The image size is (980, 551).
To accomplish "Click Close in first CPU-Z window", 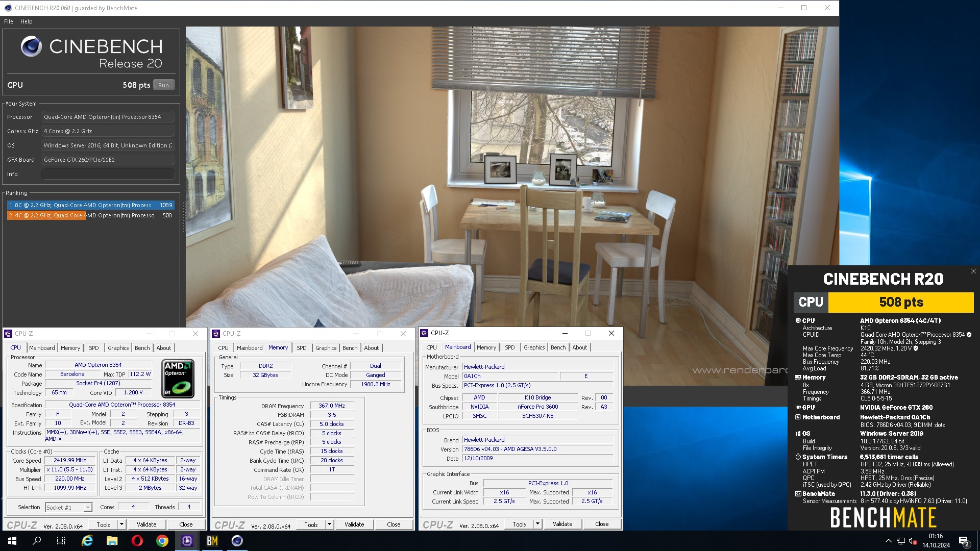I will pos(186,524).
